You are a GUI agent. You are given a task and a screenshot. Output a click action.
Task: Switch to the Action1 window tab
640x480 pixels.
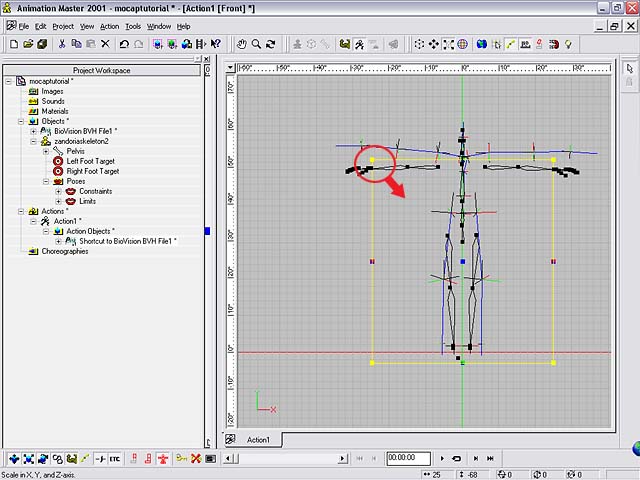coord(258,440)
